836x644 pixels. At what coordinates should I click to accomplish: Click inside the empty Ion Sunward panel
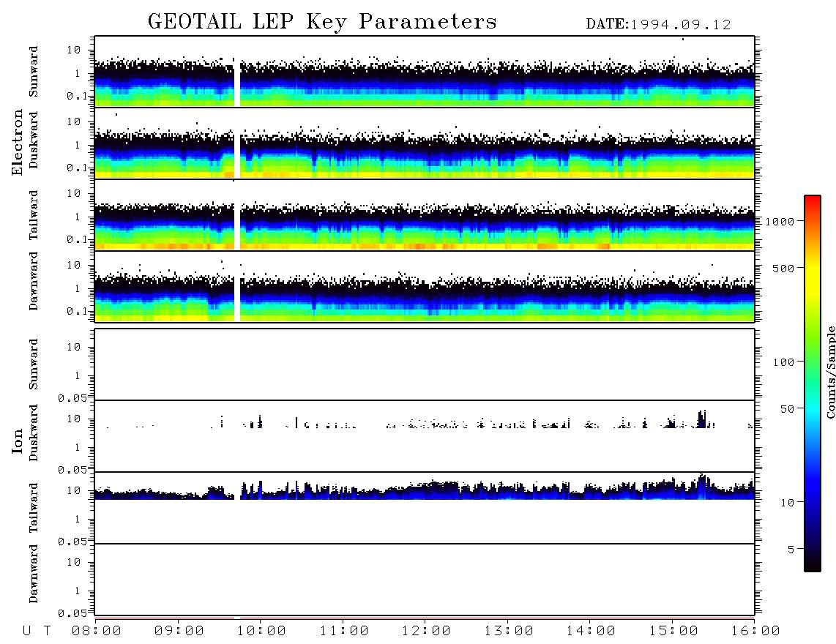tap(425, 364)
